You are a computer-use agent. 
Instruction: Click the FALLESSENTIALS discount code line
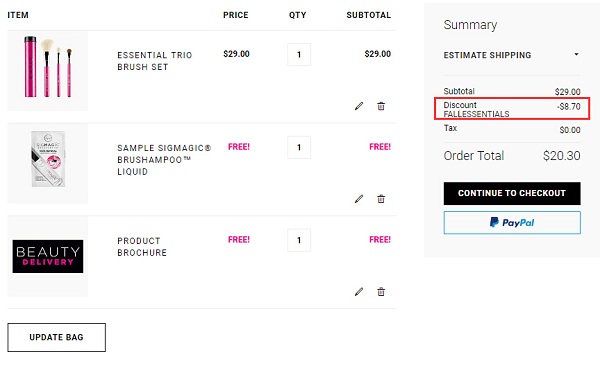pyautogui.click(x=476, y=114)
